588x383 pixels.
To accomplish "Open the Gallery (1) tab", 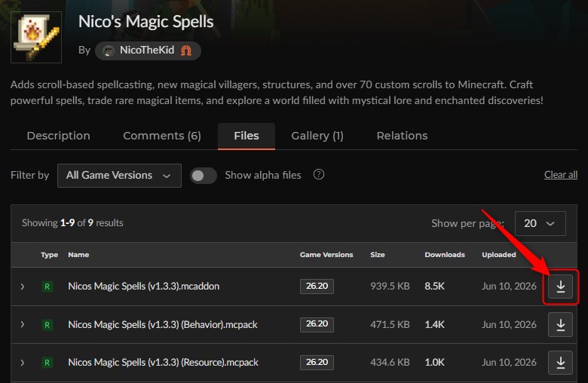I will (x=317, y=136).
